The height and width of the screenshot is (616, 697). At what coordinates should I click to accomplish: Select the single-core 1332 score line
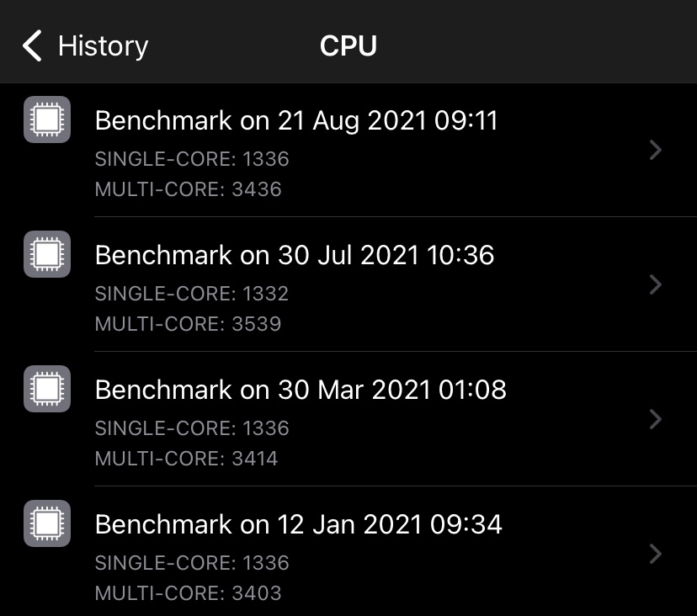coord(192,294)
